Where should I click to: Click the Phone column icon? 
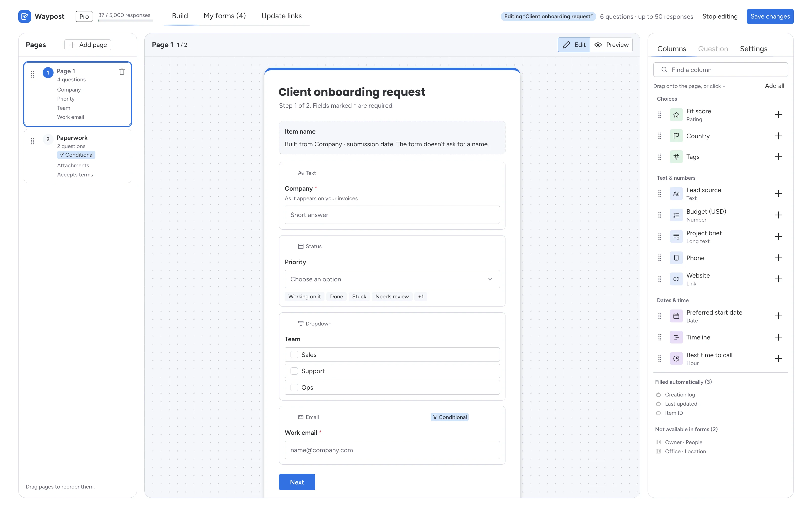[x=676, y=258]
